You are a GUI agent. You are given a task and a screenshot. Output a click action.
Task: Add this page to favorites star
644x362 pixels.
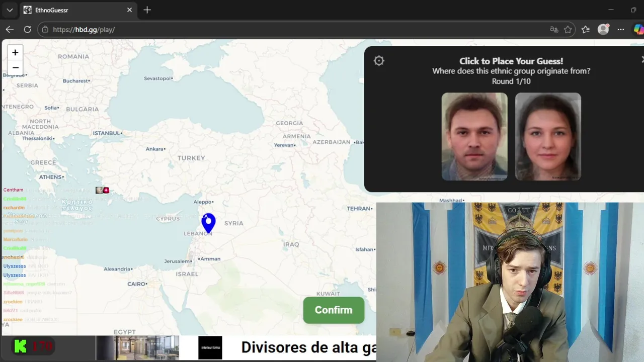(x=568, y=30)
